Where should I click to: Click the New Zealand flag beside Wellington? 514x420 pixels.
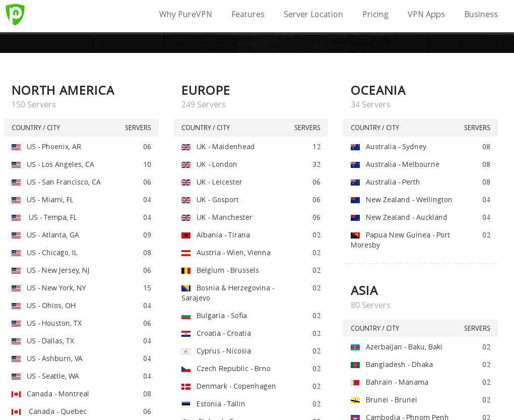(x=355, y=200)
